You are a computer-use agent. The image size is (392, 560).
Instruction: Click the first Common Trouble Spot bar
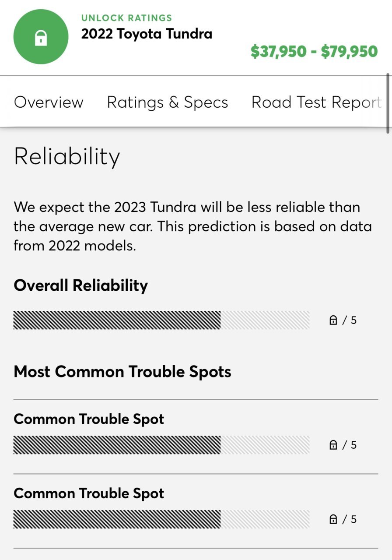pyautogui.click(x=161, y=445)
